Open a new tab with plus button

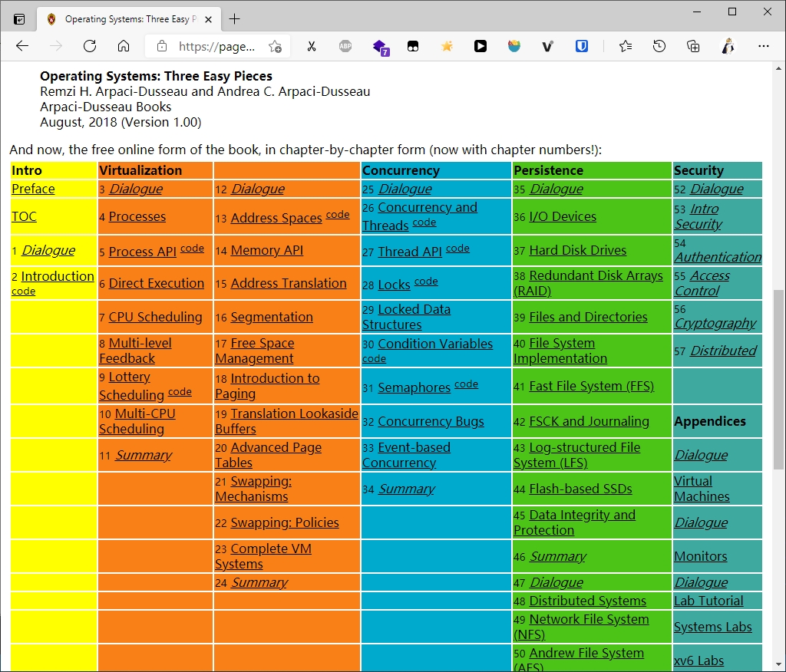(234, 19)
